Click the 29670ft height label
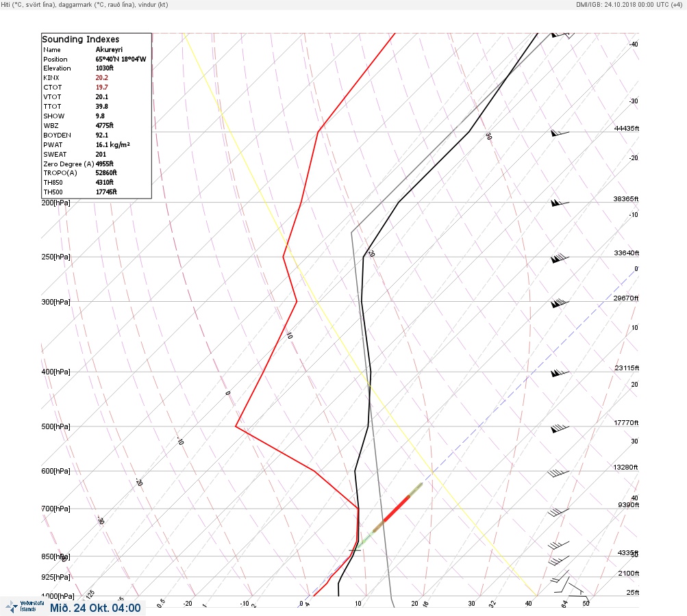The width and height of the screenshot is (687, 616). tap(625, 298)
